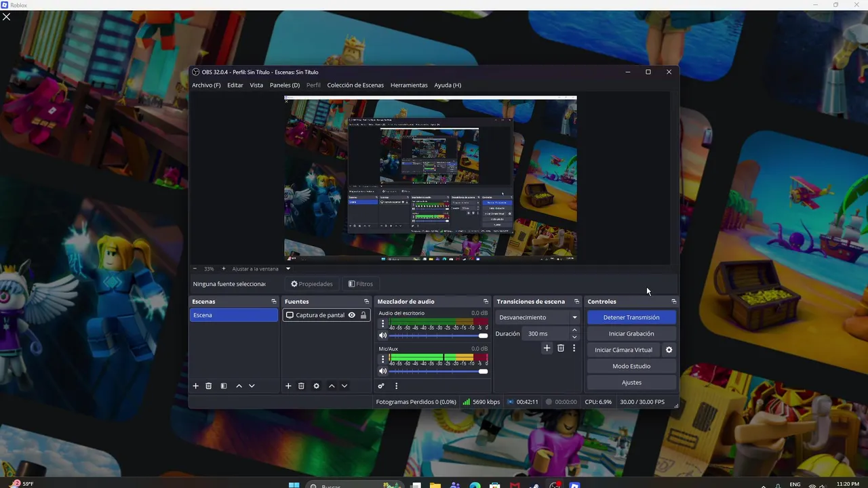Open virtual camera settings gear

[669, 350]
